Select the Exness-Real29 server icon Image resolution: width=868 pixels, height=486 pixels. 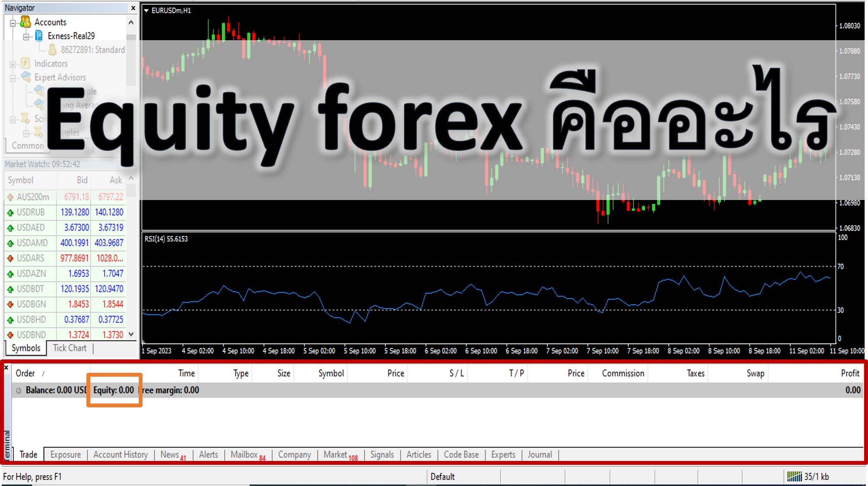39,36
